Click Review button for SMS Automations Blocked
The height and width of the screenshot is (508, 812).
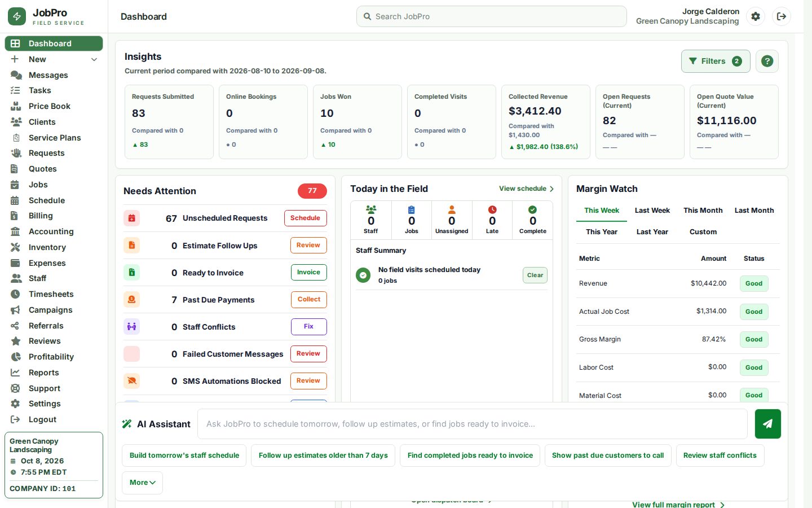point(308,380)
